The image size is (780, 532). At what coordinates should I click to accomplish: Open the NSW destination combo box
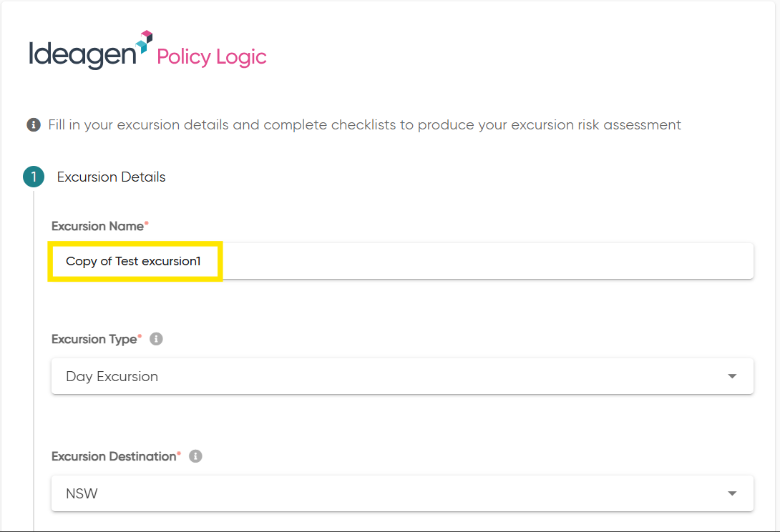point(402,493)
